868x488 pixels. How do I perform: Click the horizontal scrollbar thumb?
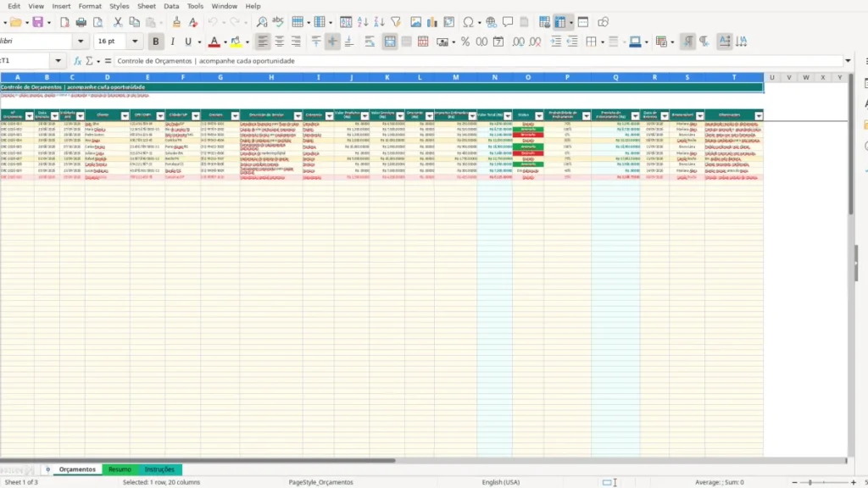point(198,460)
